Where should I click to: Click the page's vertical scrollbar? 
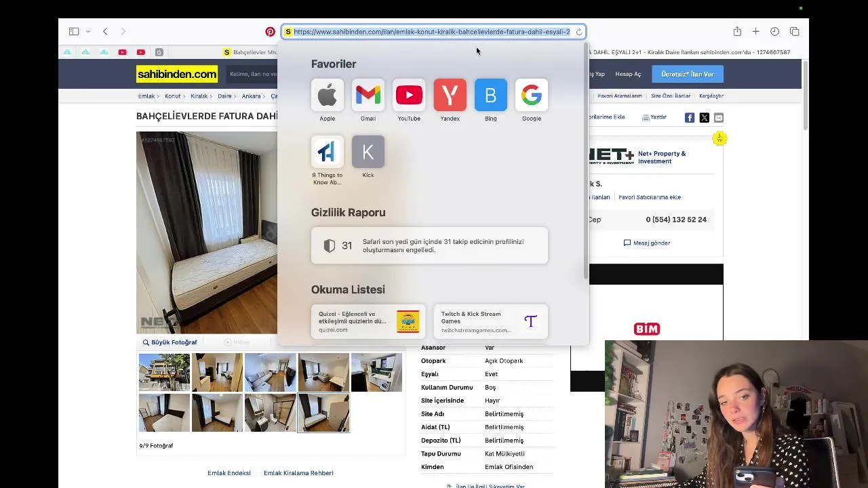point(805,95)
